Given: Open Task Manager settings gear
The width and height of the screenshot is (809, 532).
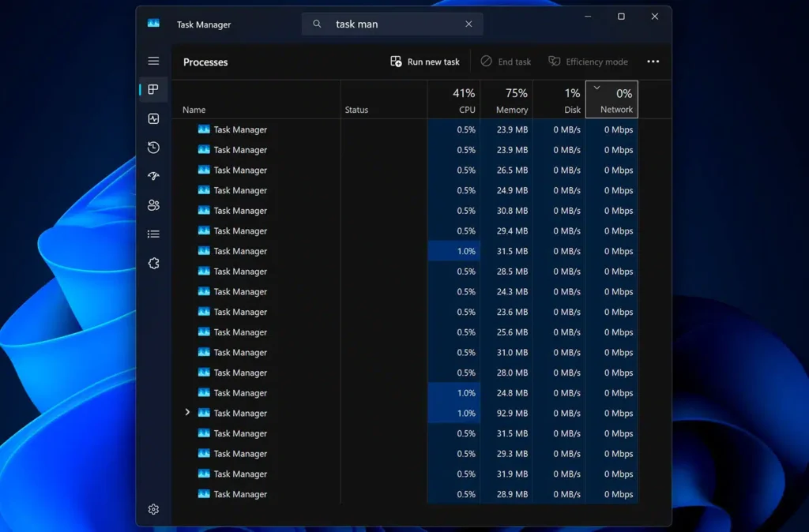Looking at the screenshot, I should tap(153, 509).
